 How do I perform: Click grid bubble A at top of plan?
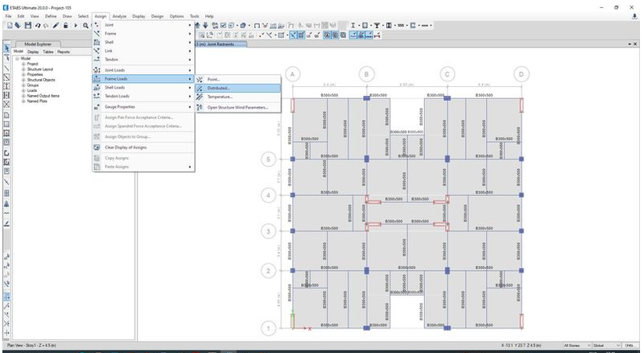292,74
